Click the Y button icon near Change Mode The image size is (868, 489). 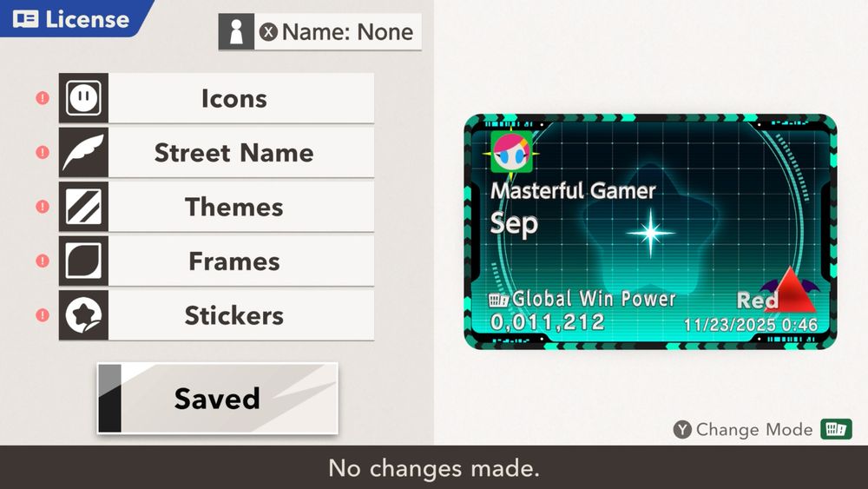tap(682, 429)
